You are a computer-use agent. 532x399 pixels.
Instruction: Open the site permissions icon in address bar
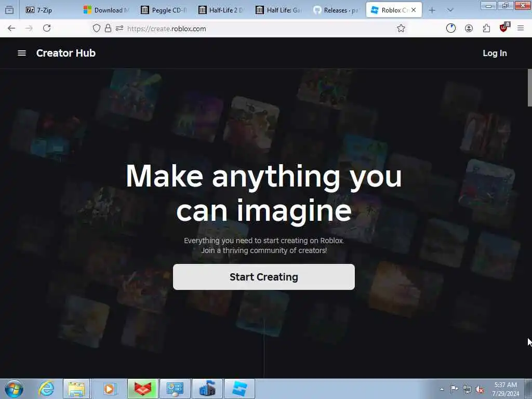click(119, 29)
